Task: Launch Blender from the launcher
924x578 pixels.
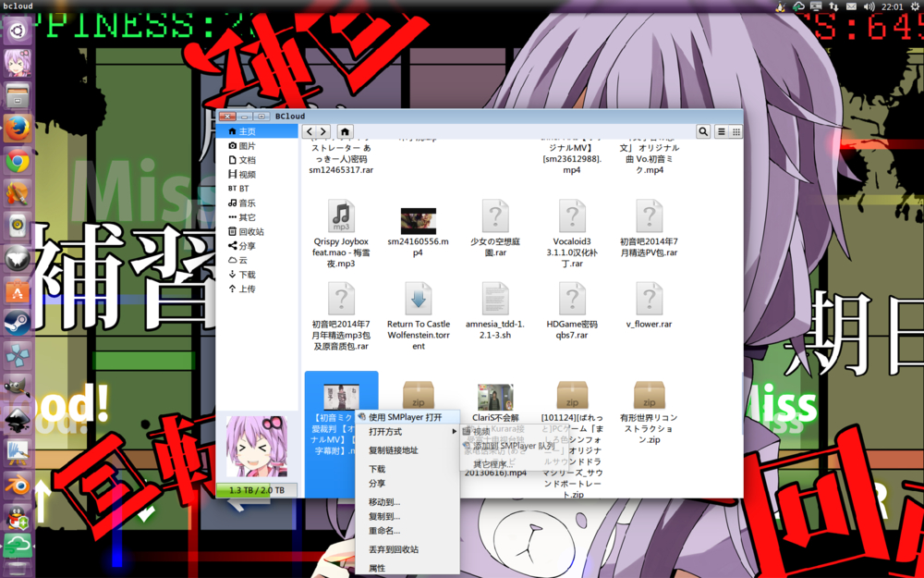Action: [17, 486]
